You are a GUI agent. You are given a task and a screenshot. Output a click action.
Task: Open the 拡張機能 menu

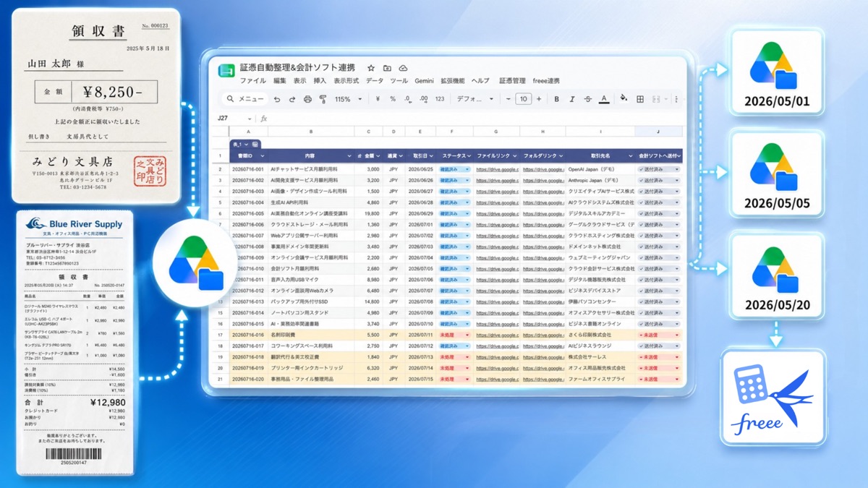453,81
